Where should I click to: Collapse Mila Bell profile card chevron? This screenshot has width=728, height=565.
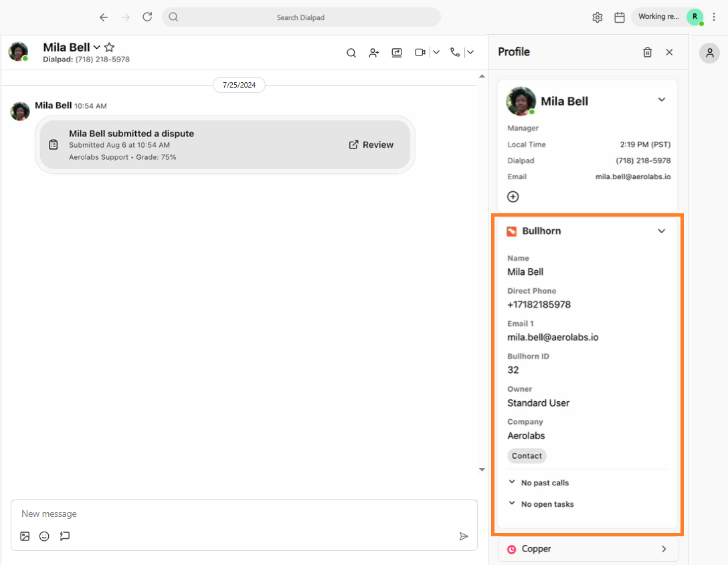point(662,100)
